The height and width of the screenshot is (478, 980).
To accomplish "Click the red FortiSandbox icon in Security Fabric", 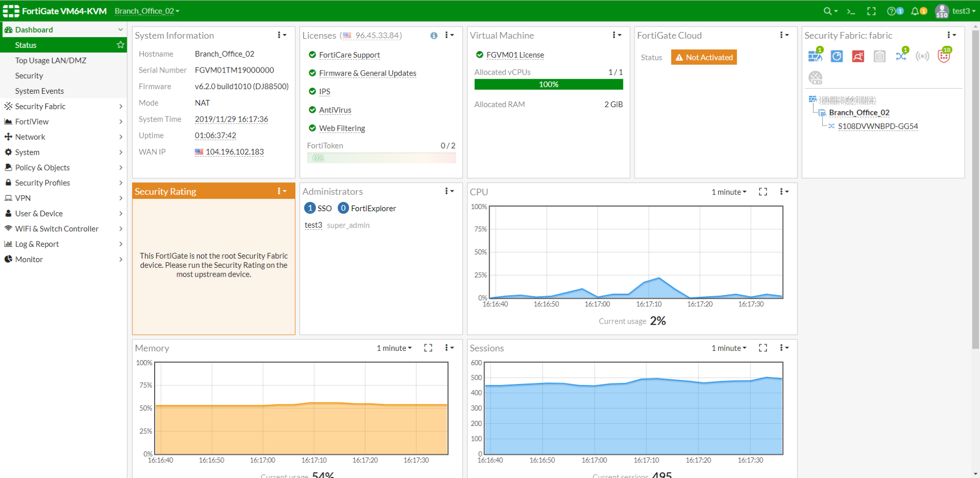I will 858,56.
